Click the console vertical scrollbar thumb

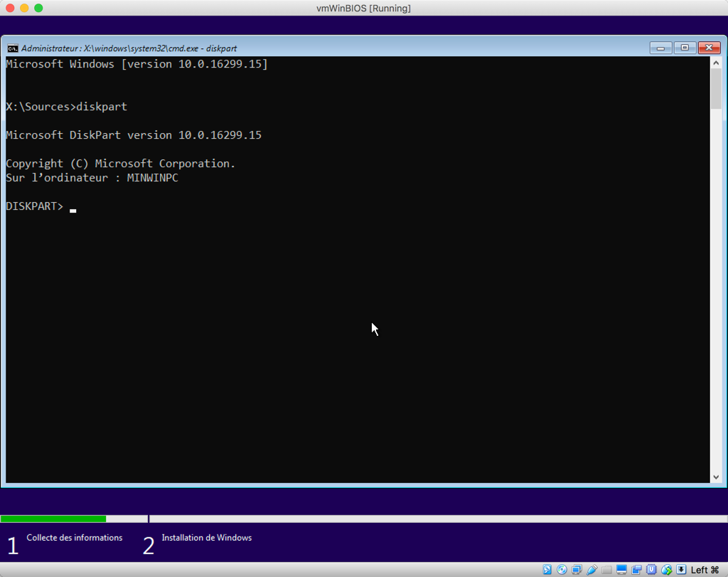tap(716, 89)
